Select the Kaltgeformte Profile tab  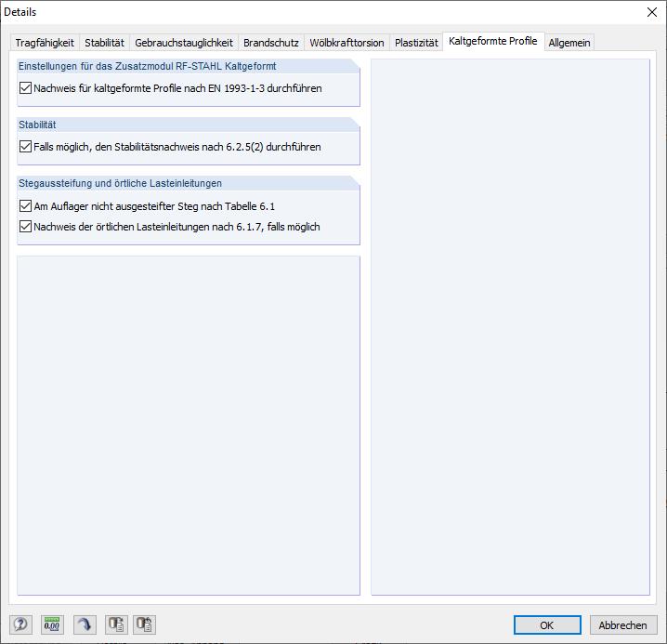tap(493, 41)
